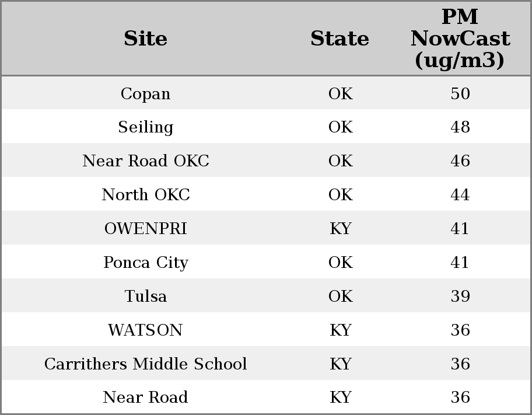Click the Site column header
This screenshot has width=532, height=415.
click(x=145, y=39)
